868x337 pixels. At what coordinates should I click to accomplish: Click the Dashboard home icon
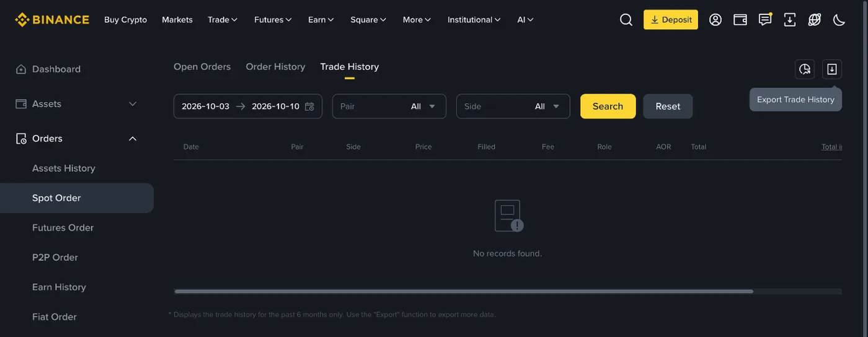[x=21, y=69]
